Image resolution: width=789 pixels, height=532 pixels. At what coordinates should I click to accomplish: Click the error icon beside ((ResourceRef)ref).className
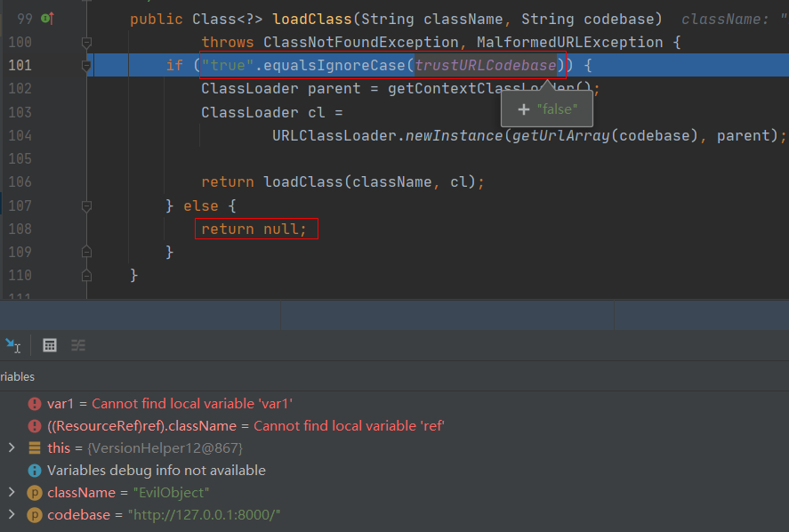(35, 426)
